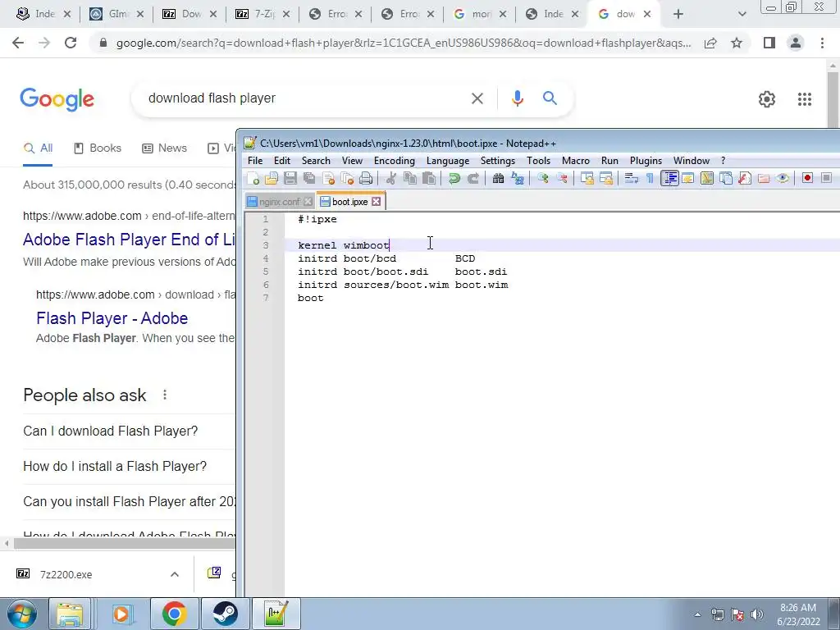The height and width of the screenshot is (630, 840).
Task: Select the Books search tab
Action: click(97, 148)
